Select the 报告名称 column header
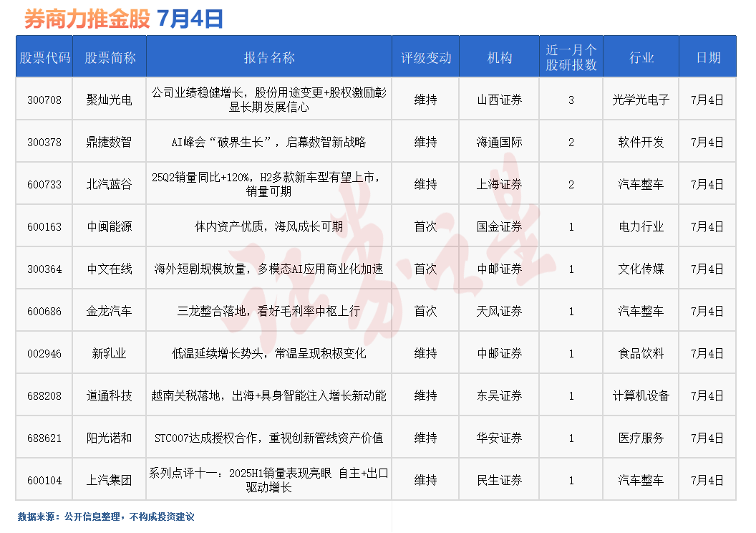Image resolution: width=756 pixels, height=533 pixels. click(x=269, y=58)
